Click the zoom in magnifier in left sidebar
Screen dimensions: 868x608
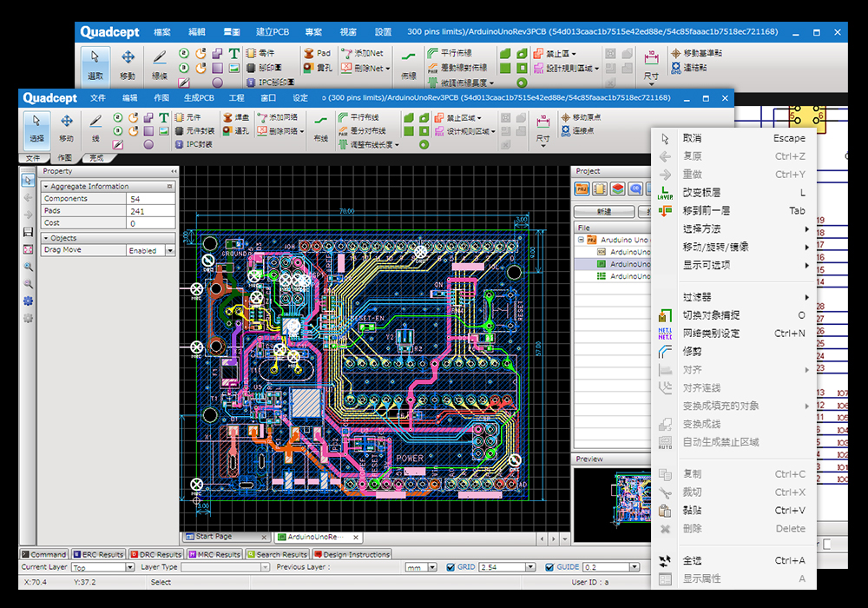click(29, 267)
